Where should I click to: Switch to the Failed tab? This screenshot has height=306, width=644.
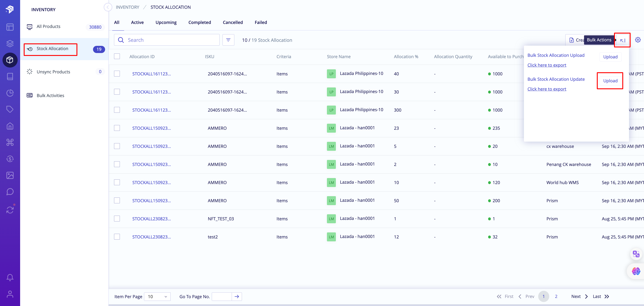point(261,22)
